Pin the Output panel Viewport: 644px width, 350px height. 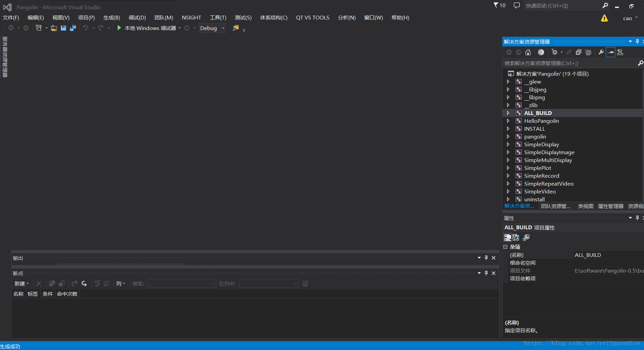[486, 258]
